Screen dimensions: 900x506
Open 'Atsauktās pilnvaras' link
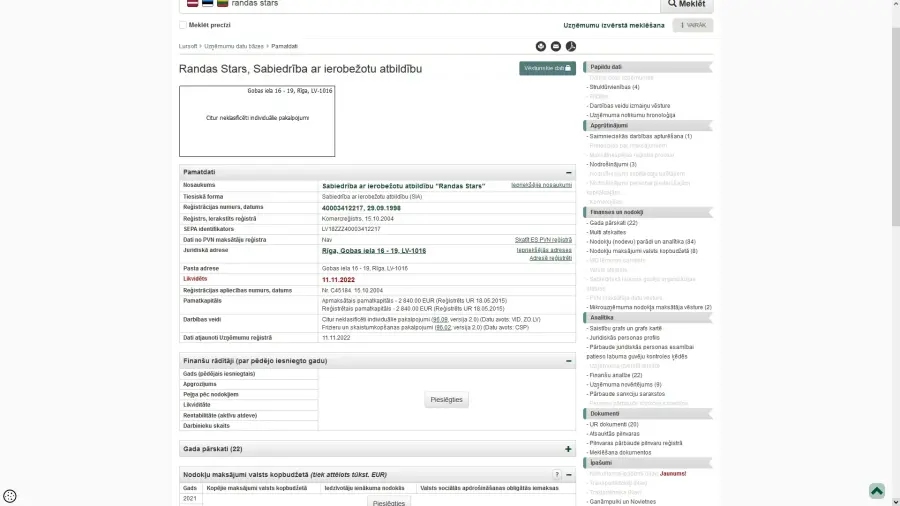614,434
